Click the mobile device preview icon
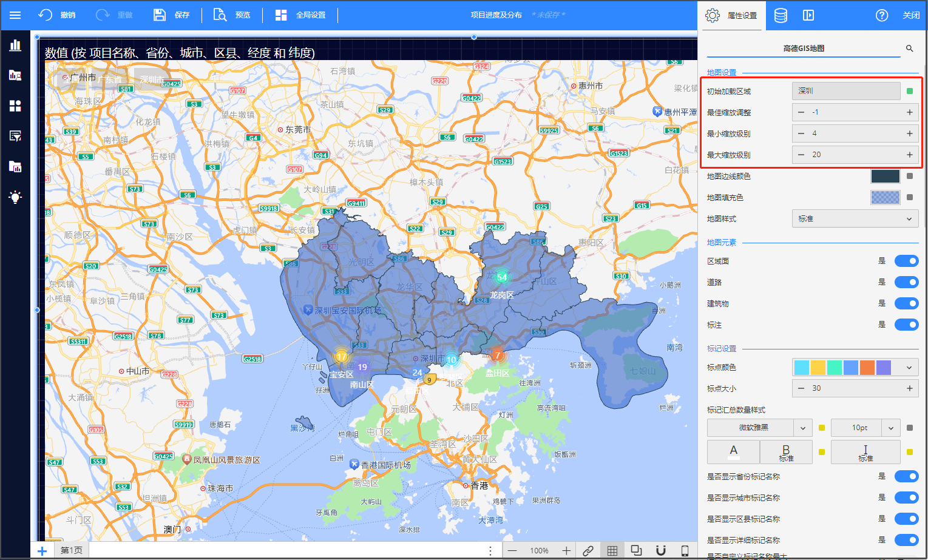The width and height of the screenshot is (928, 560). click(x=685, y=550)
